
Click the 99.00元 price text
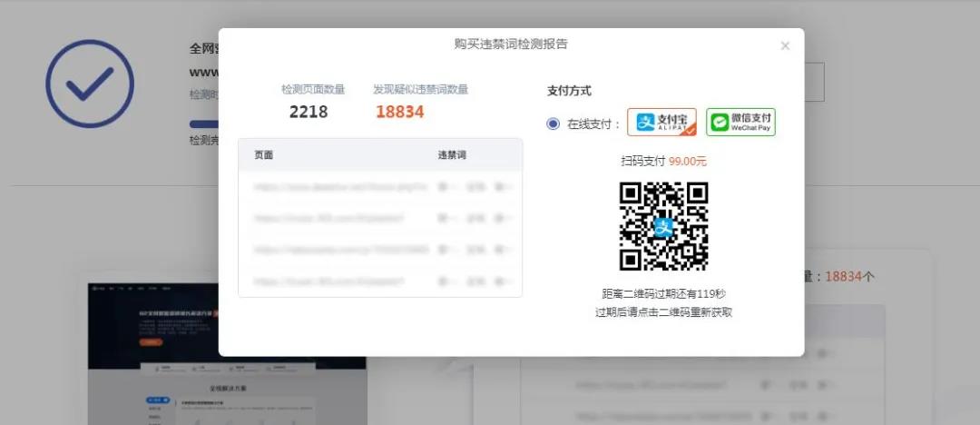[688, 161]
